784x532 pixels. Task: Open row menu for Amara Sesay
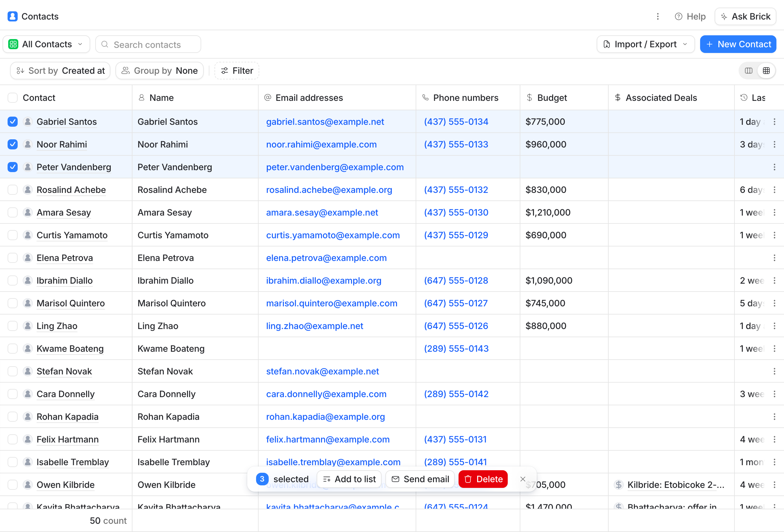pos(774,212)
